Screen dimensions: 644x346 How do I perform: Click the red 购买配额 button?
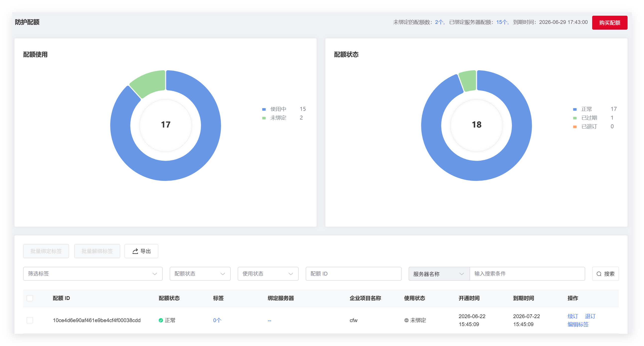point(609,22)
